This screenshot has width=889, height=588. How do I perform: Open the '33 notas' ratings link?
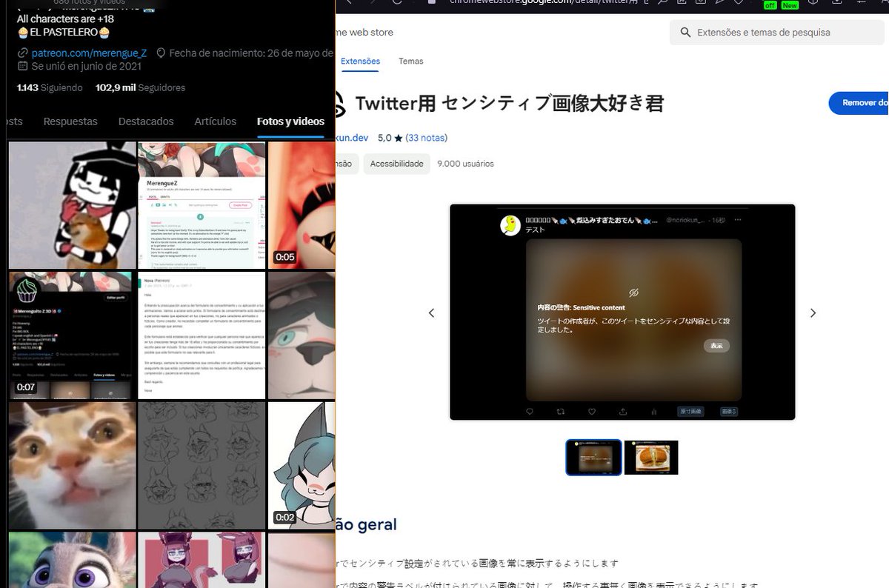(x=427, y=138)
